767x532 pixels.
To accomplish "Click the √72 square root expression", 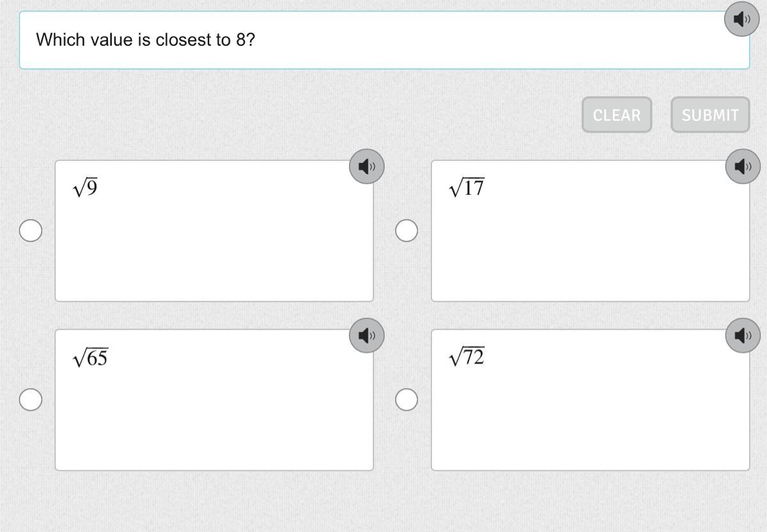I will pos(467,358).
